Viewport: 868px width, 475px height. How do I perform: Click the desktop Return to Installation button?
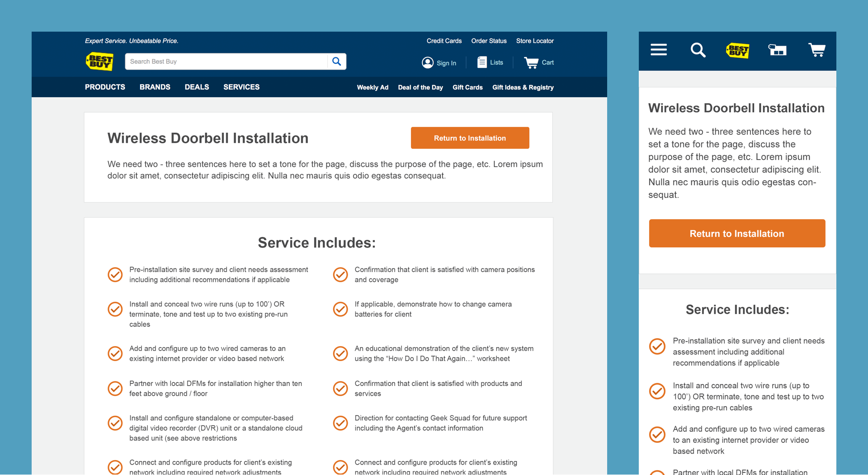click(x=470, y=138)
